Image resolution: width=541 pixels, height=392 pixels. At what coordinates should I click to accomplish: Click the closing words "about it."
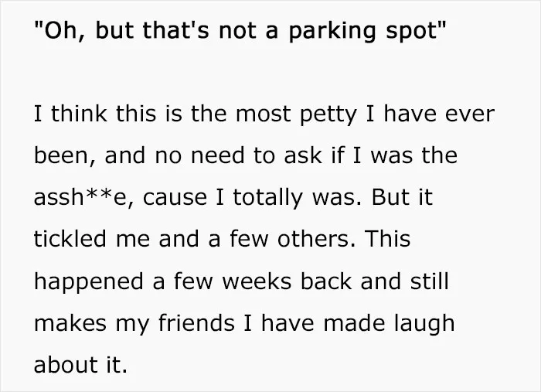(x=80, y=365)
